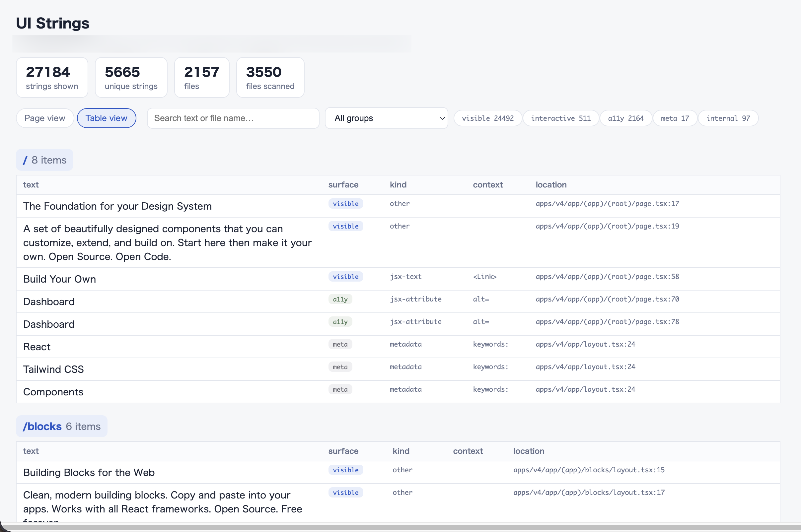
Task: Select the Table view tab
Action: [x=106, y=118]
